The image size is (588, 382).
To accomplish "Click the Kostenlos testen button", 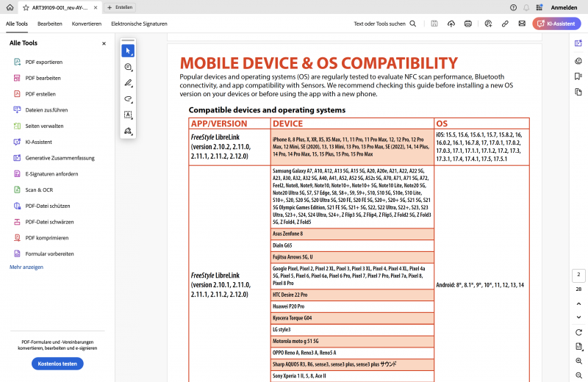I will coord(57,364).
